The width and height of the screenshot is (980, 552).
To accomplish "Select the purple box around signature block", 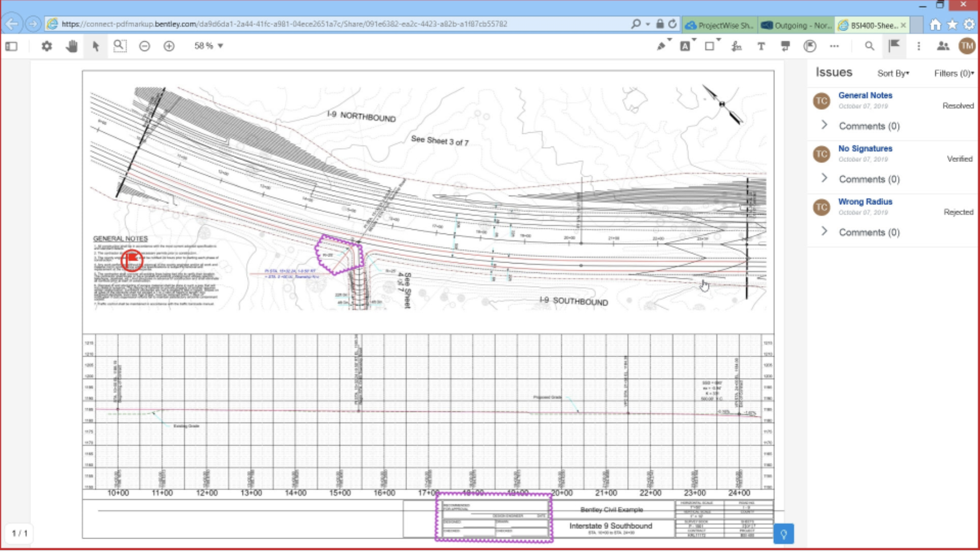I will [x=494, y=518].
